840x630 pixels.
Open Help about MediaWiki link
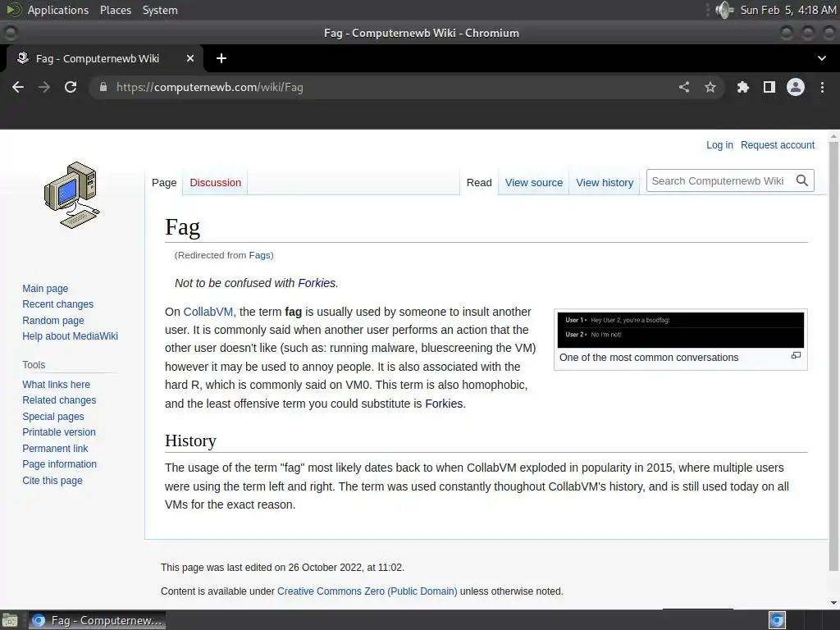coord(71,336)
